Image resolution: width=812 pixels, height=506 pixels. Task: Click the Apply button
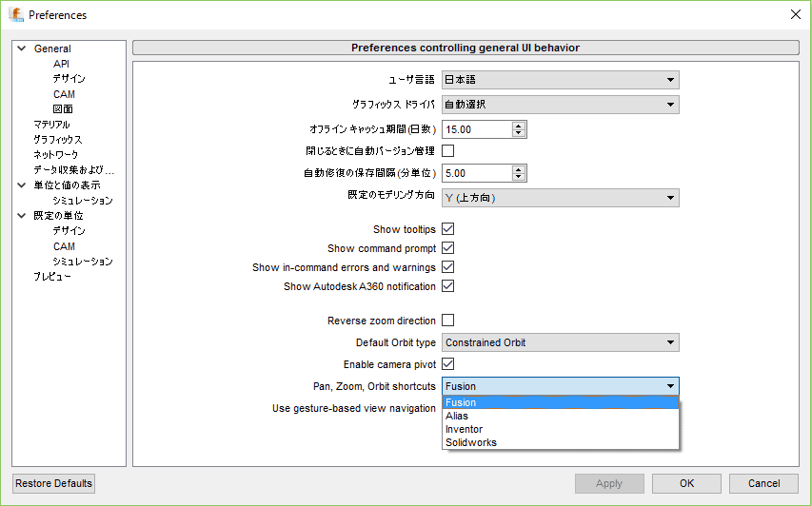609,484
